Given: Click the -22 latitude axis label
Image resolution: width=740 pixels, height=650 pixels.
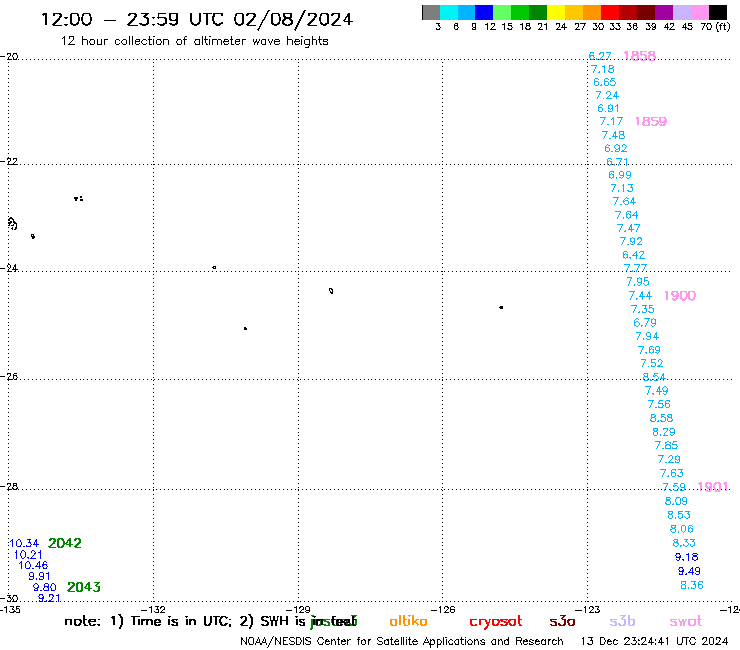Looking at the screenshot, I should tap(9, 161).
